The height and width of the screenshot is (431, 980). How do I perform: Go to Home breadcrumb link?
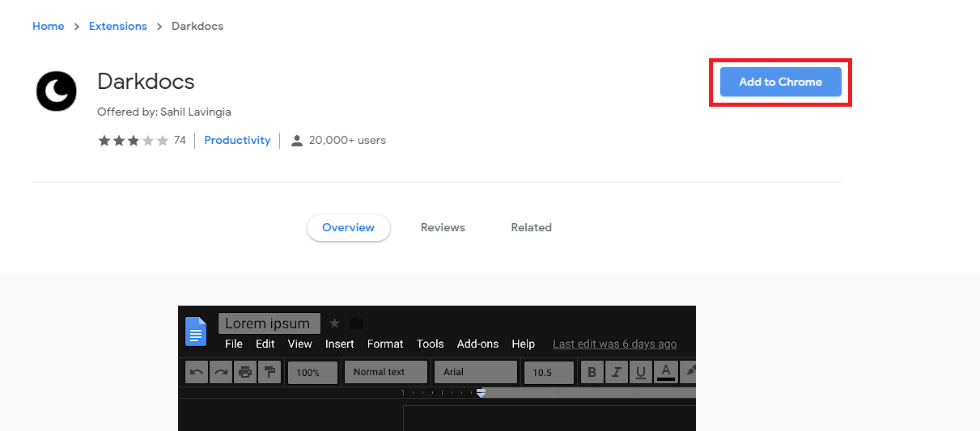48,26
